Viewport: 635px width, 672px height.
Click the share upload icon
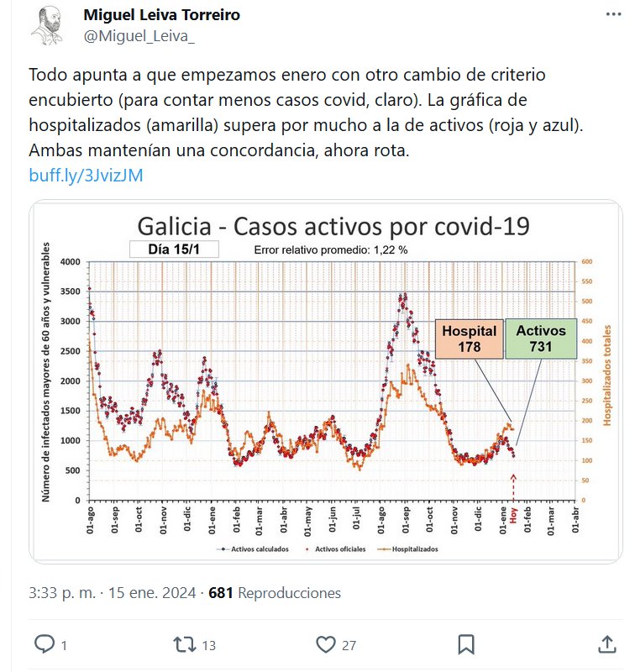pyautogui.click(x=606, y=644)
